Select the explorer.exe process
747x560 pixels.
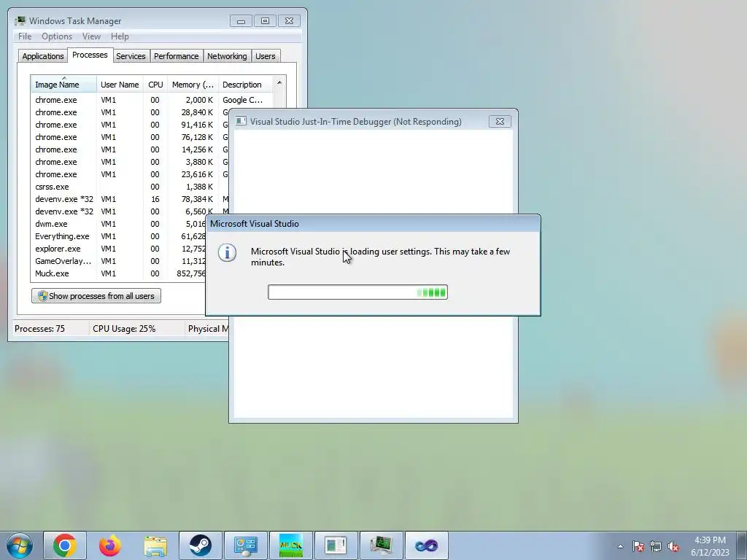119,249
